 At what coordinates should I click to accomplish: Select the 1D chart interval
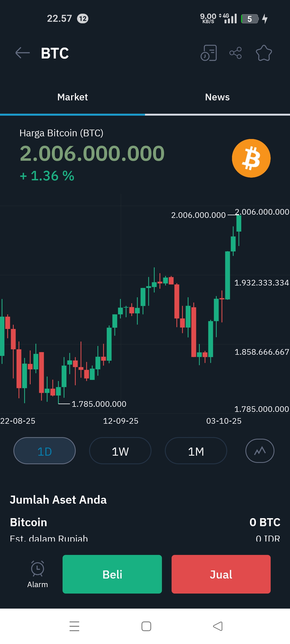[45, 451]
